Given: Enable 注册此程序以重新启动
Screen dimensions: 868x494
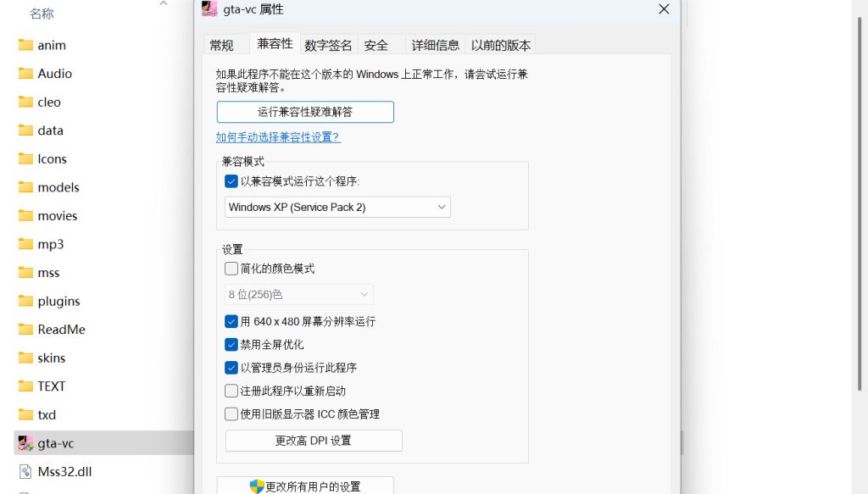Looking at the screenshot, I should (231, 391).
